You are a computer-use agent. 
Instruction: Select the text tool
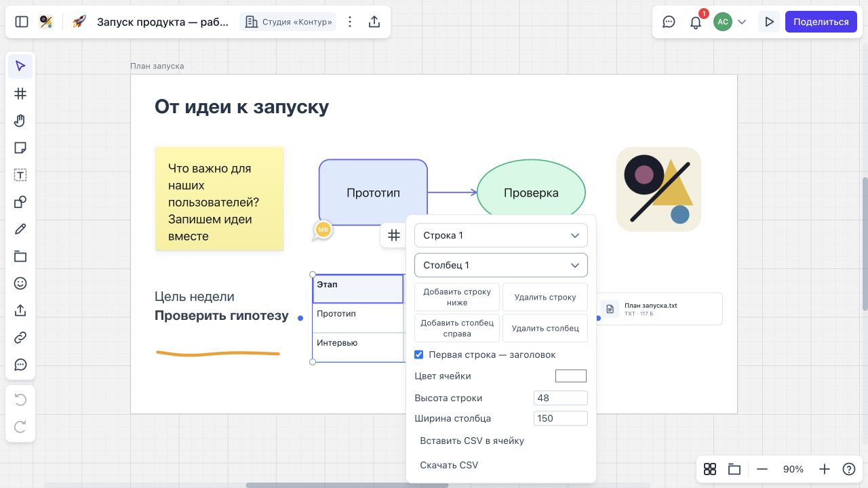coord(20,175)
